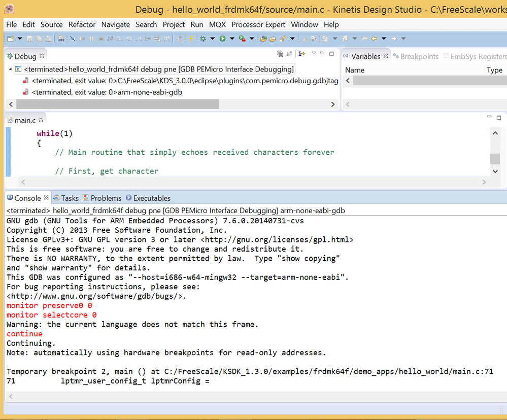Image resolution: width=507 pixels, height=420 pixels.
Task: Open the File menu
Action: pos(11,24)
